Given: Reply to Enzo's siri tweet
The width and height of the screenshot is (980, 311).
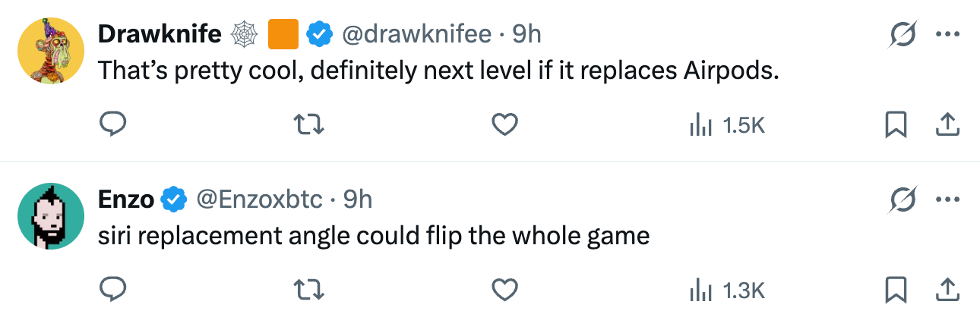Looking at the screenshot, I should (x=113, y=290).
